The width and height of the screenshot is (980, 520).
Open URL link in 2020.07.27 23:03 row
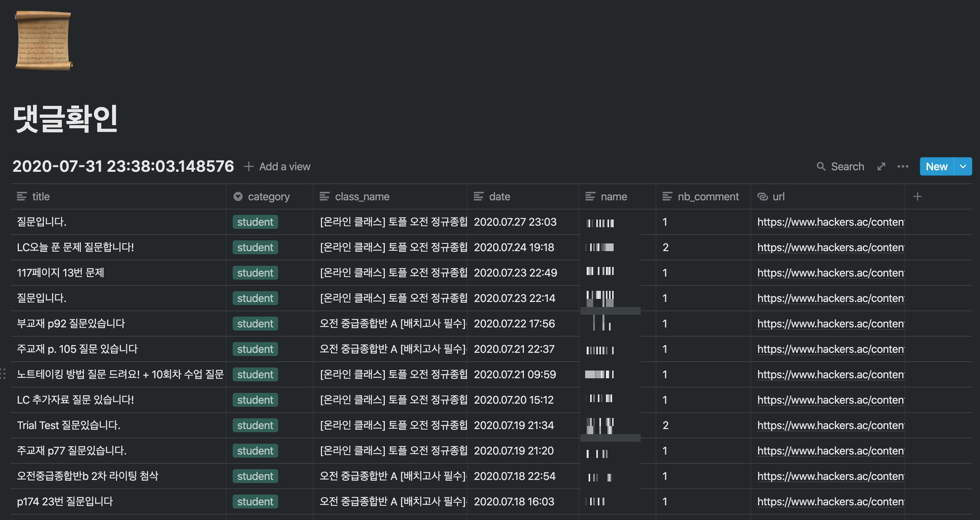[x=831, y=222]
